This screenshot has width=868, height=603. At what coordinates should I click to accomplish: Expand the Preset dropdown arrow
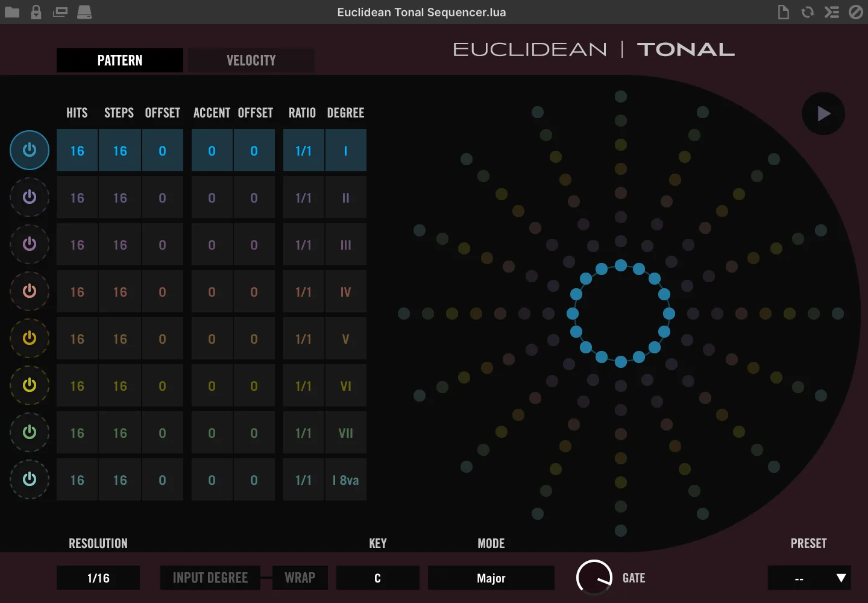(841, 578)
